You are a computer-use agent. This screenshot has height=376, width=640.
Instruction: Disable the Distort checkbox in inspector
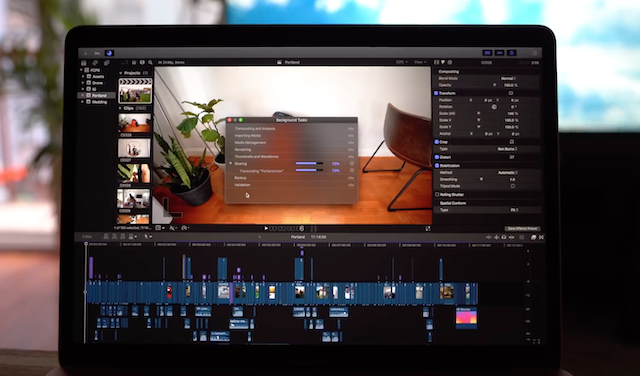(x=437, y=157)
